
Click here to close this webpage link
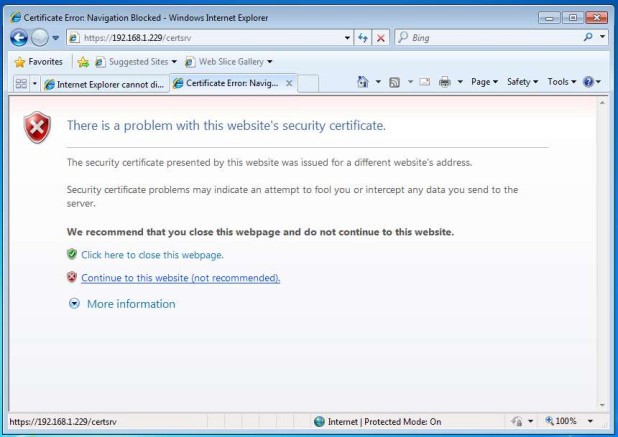click(x=152, y=255)
